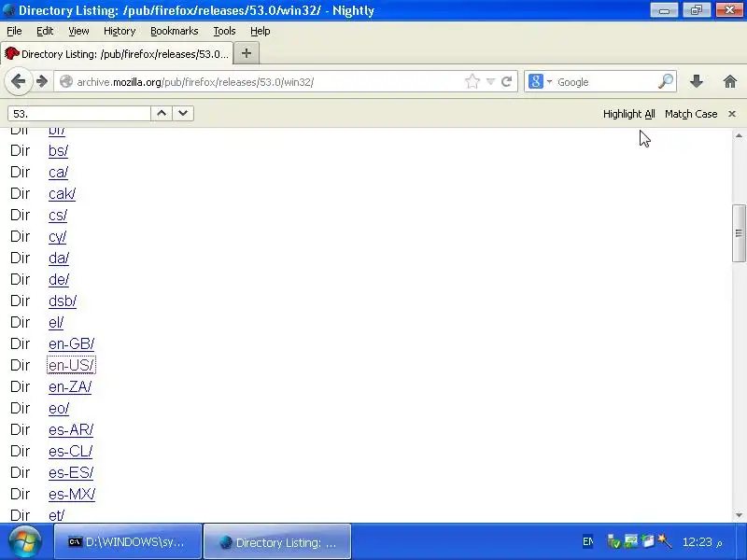Close the find bar
This screenshot has width=747, height=560.
[732, 114]
